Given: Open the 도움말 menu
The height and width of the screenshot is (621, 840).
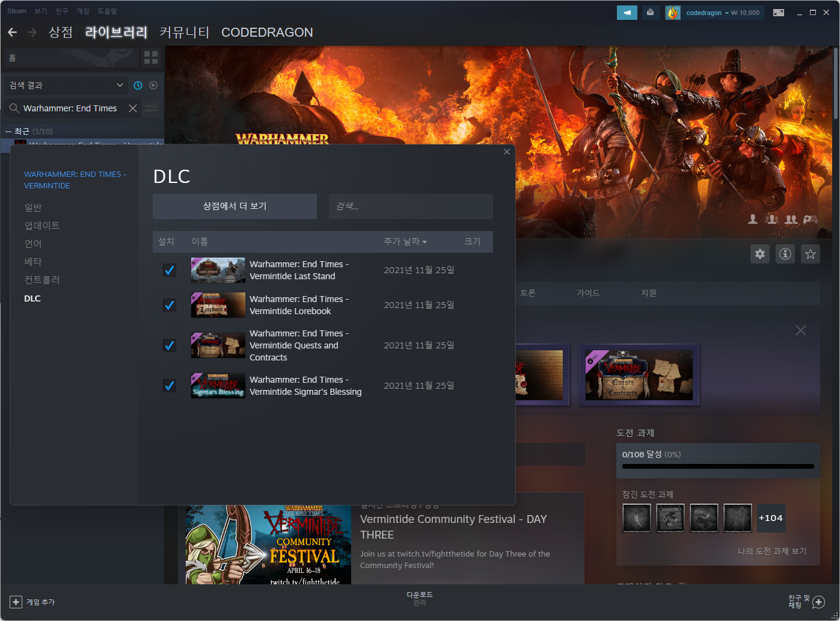Looking at the screenshot, I should click(108, 11).
